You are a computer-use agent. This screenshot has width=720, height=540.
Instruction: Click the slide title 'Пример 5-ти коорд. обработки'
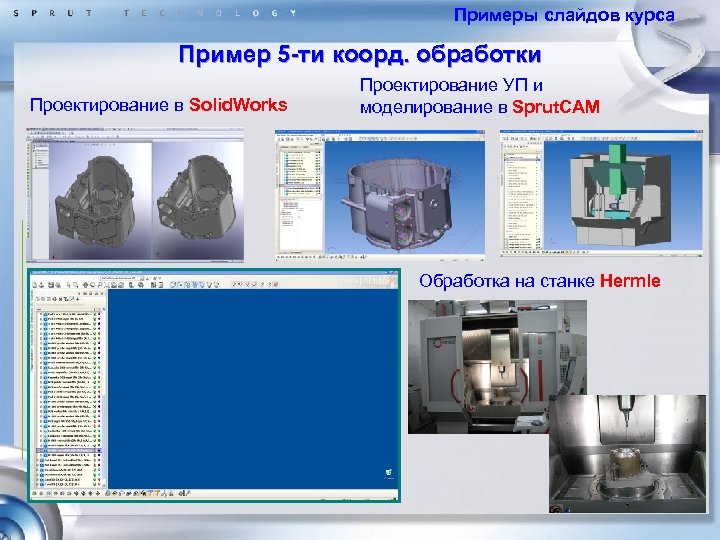click(360, 55)
